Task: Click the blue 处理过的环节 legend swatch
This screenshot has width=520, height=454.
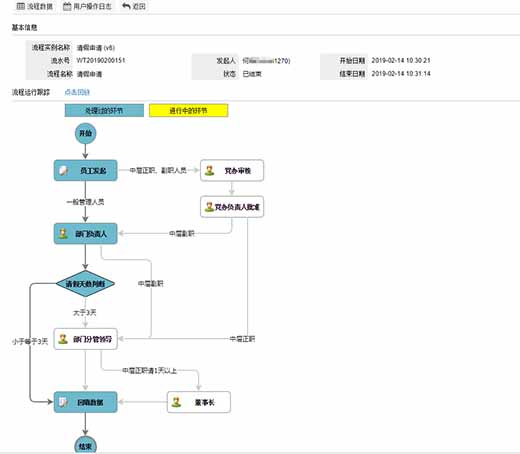Action: pyautogui.click(x=104, y=110)
